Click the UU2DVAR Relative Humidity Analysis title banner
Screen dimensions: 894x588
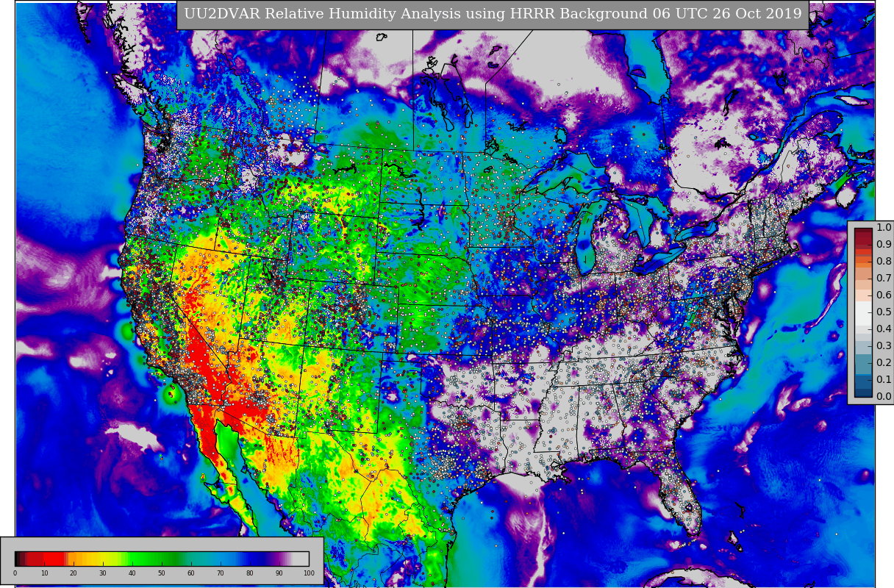click(x=493, y=15)
